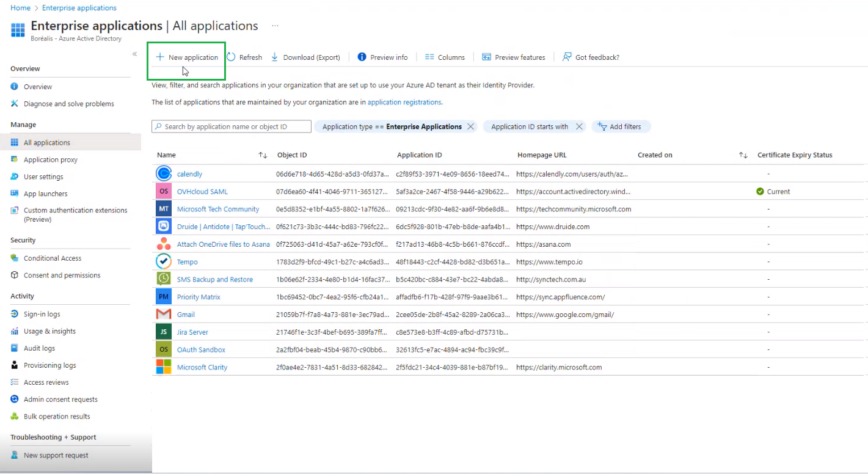Click the SMS Backup and Restore icon
The width and height of the screenshot is (868, 474).
pos(164,279)
